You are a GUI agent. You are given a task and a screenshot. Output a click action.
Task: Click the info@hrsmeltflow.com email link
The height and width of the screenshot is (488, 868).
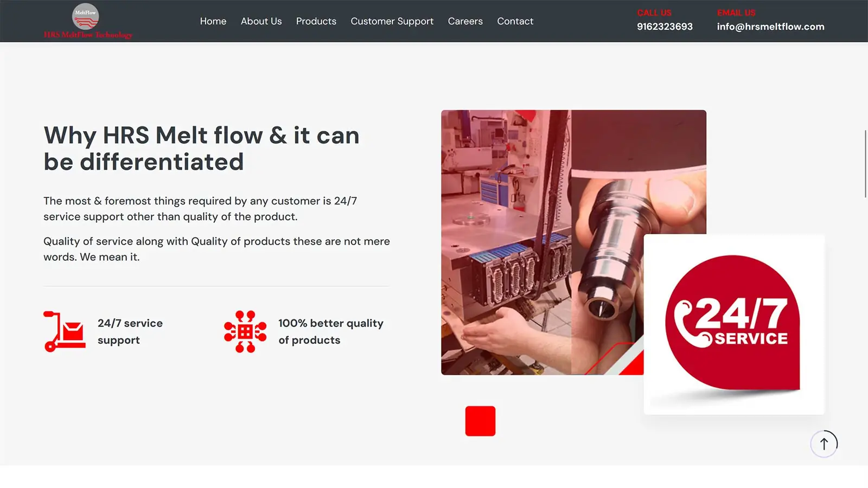(x=770, y=27)
